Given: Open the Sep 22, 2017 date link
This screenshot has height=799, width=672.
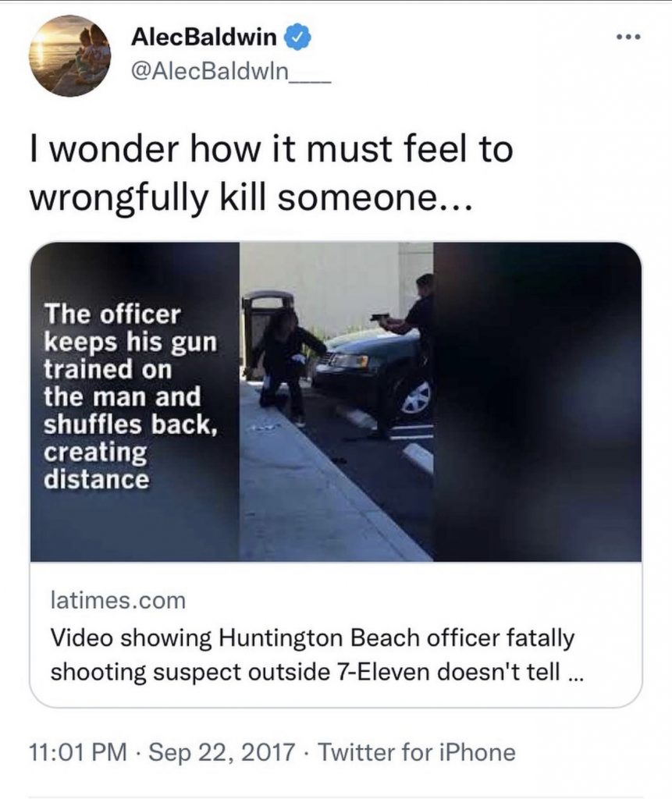Looking at the screenshot, I should (x=222, y=752).
